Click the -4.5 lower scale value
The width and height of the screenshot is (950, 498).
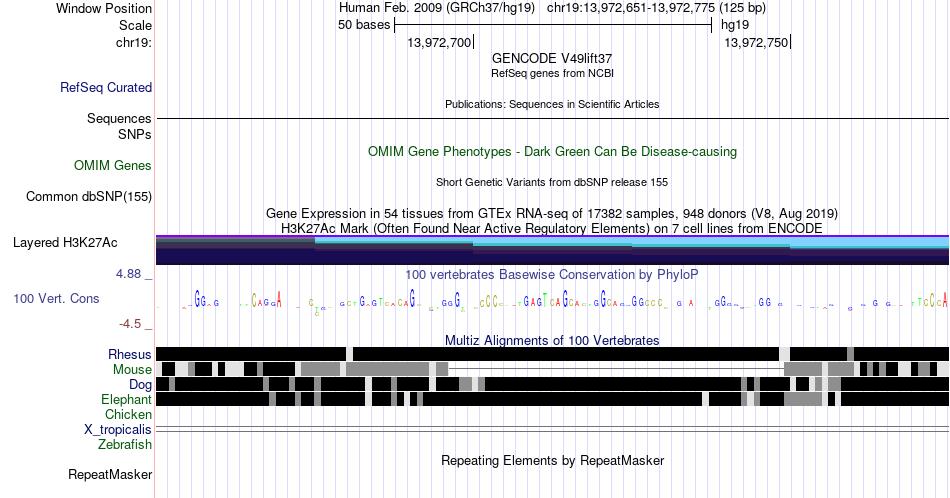[x=130, y=324]
